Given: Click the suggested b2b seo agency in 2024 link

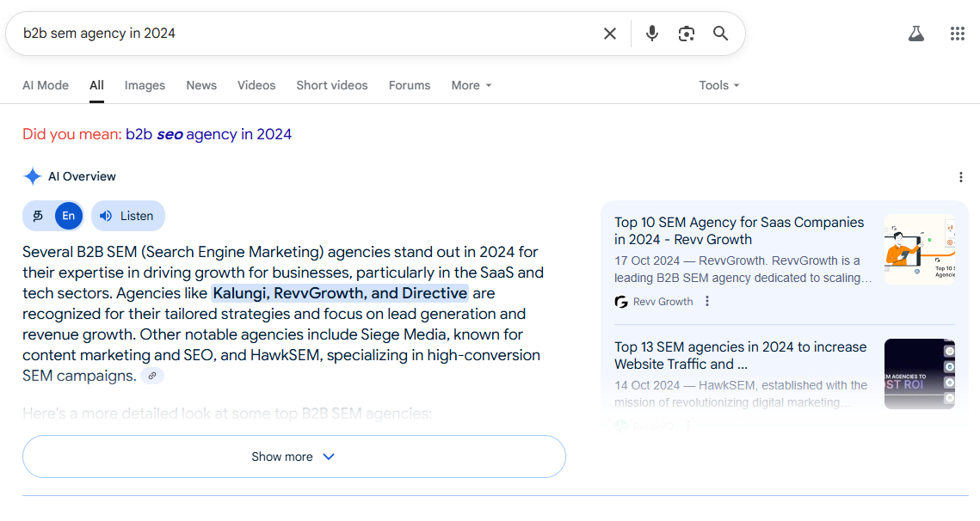Looking at the screenshot, I should click(x=209, y=134).
